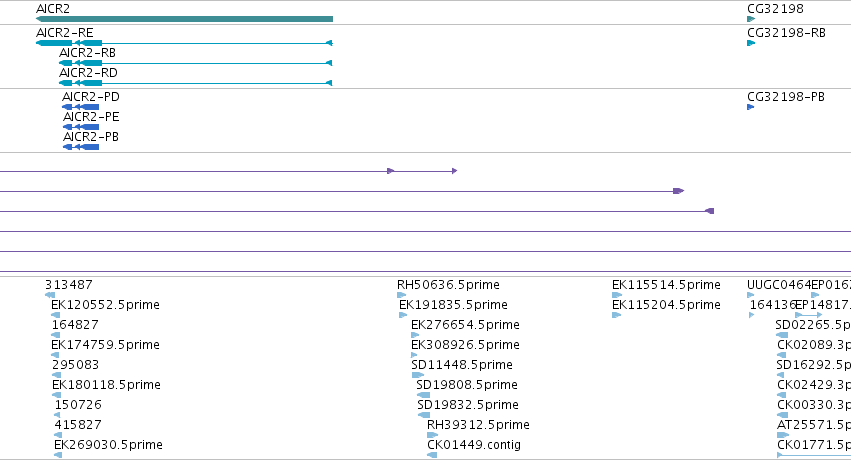Image resolution: width=851 pixels, height=460 pixels.
Task: Select the CG32198-RB transcript arrow
Action: click(751, 43)
